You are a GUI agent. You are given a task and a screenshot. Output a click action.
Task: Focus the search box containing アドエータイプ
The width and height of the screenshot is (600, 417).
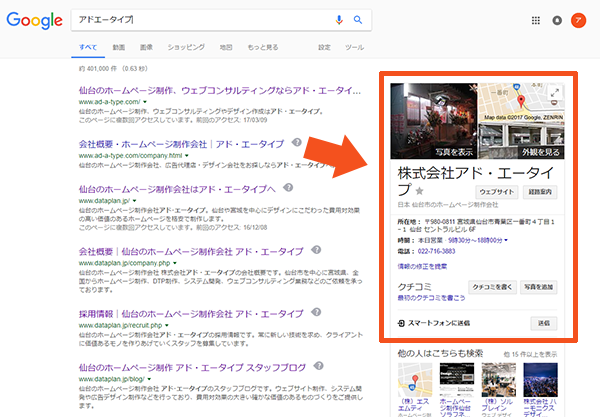pos(203,20)
